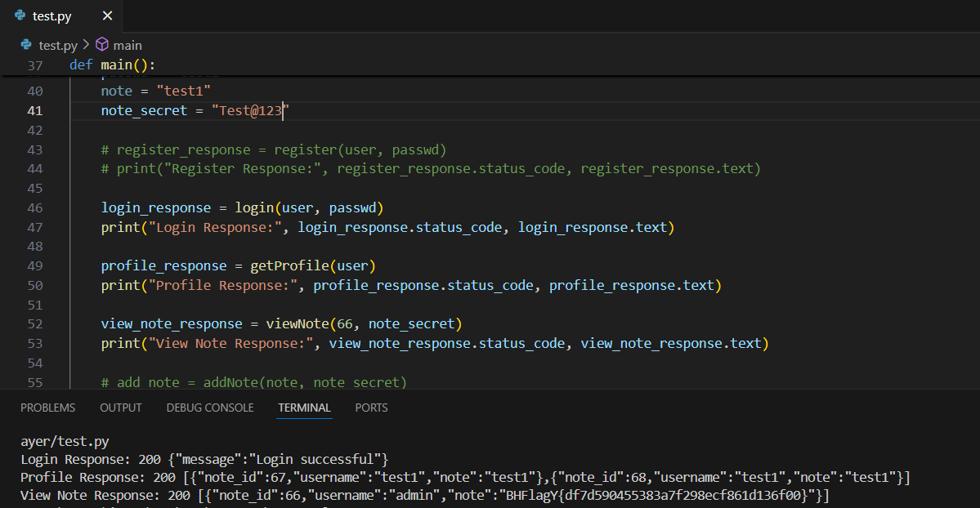Open the OUTPUT panel tab
980x508 pixels.
point(120,408)
